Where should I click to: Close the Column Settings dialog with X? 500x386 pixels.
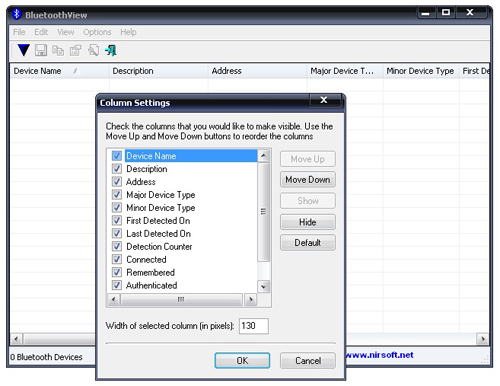(x=324, y=100)
